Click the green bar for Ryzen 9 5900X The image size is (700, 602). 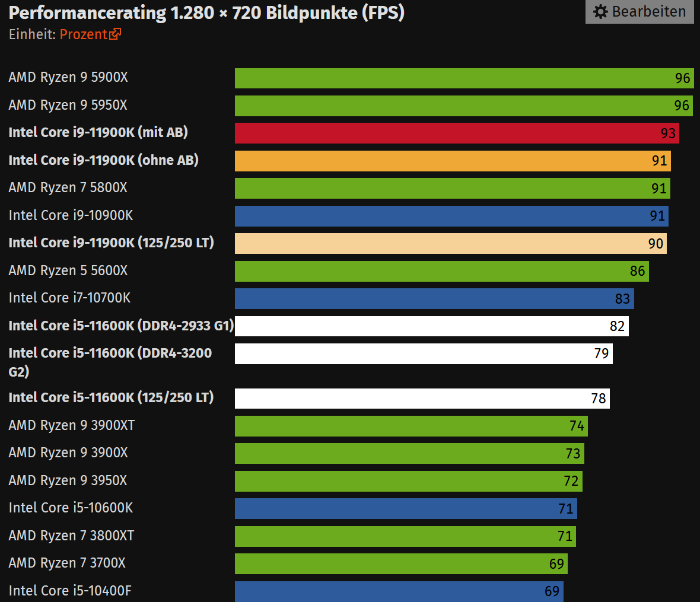464,78
